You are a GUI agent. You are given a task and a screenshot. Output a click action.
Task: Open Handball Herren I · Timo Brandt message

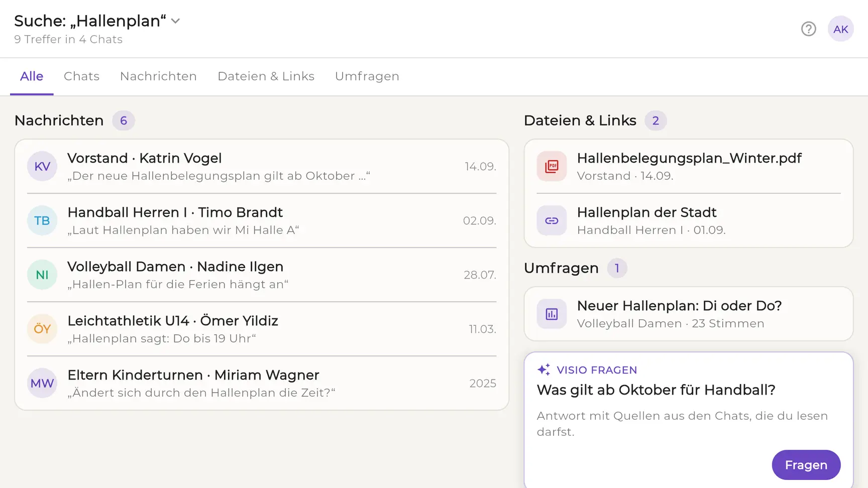[262, 220]
